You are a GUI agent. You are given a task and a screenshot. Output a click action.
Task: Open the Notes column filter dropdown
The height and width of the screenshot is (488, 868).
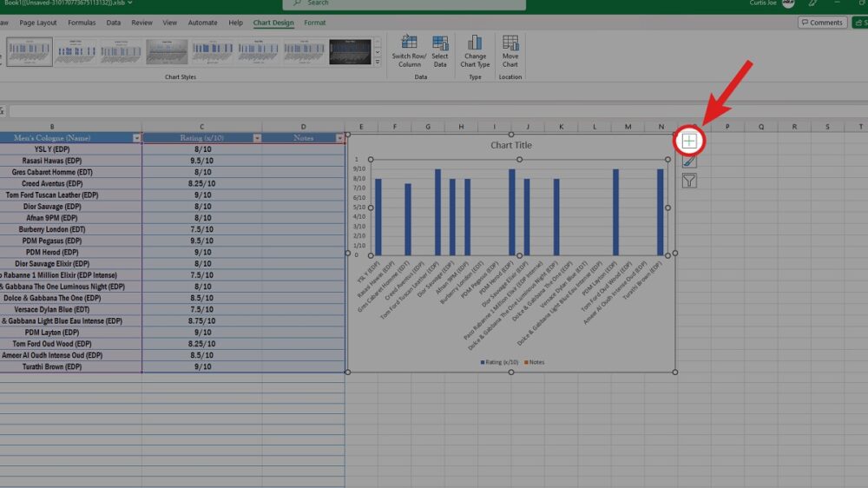pos(339,138)
